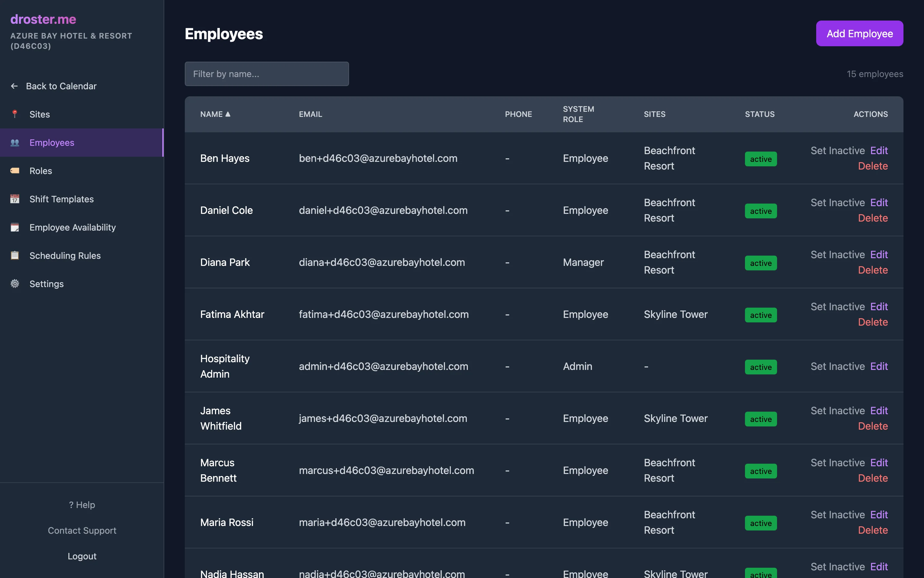
Task: Edit Fatima Akhtar employee record
Action: (879, 307)
